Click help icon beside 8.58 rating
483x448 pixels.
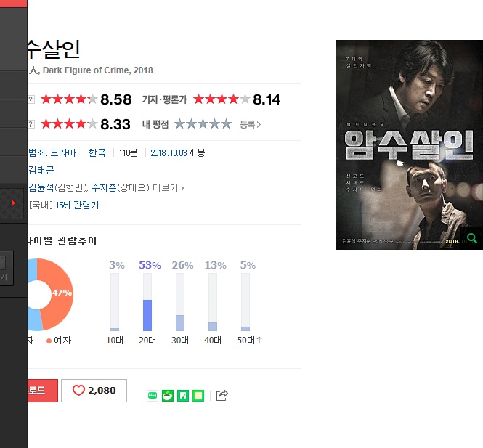(x=31, y=99)
